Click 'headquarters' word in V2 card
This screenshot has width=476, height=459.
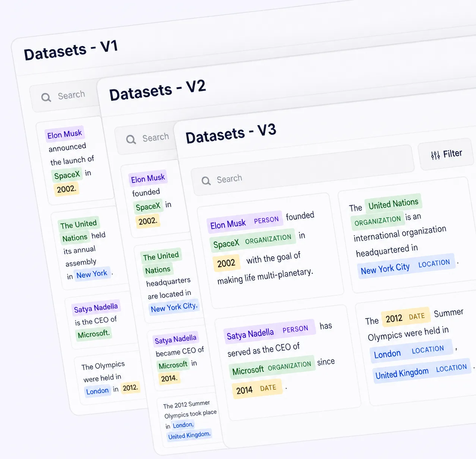pyautogui.click(x=168, y=282)
